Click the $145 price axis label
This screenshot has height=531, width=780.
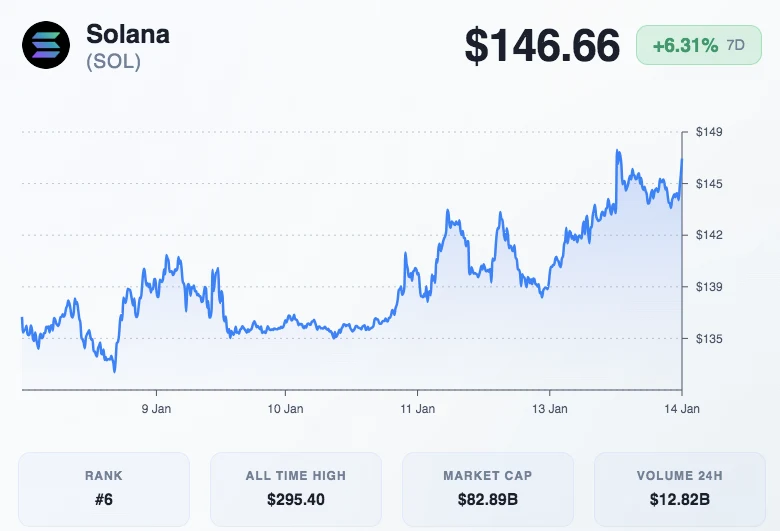[709, 184]
